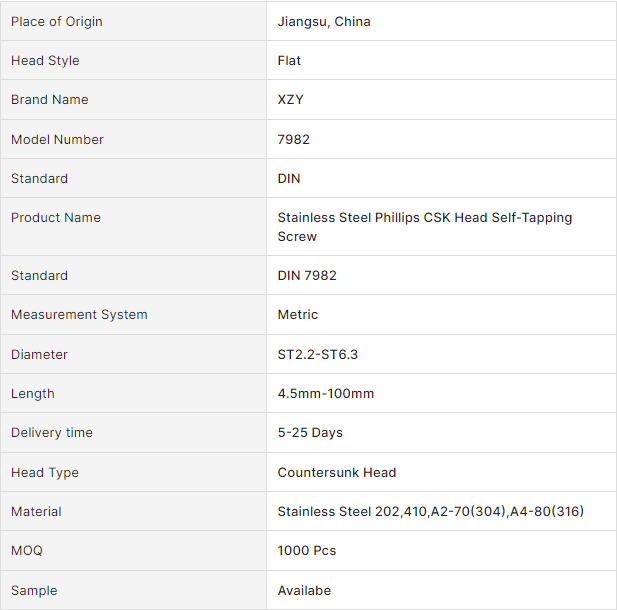Click the Delivery time label
The image size is (617, 610).
tap(52, 432)
